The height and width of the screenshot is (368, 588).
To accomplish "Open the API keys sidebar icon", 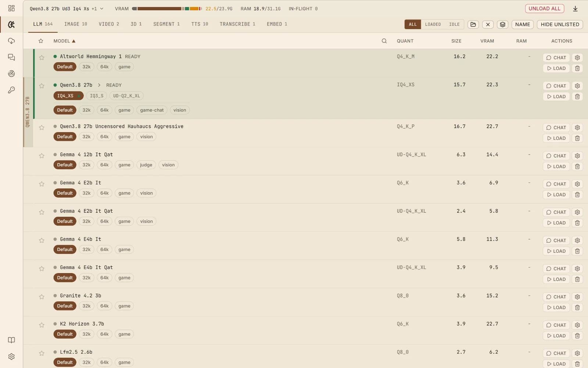I will click(x=11, y=90).
